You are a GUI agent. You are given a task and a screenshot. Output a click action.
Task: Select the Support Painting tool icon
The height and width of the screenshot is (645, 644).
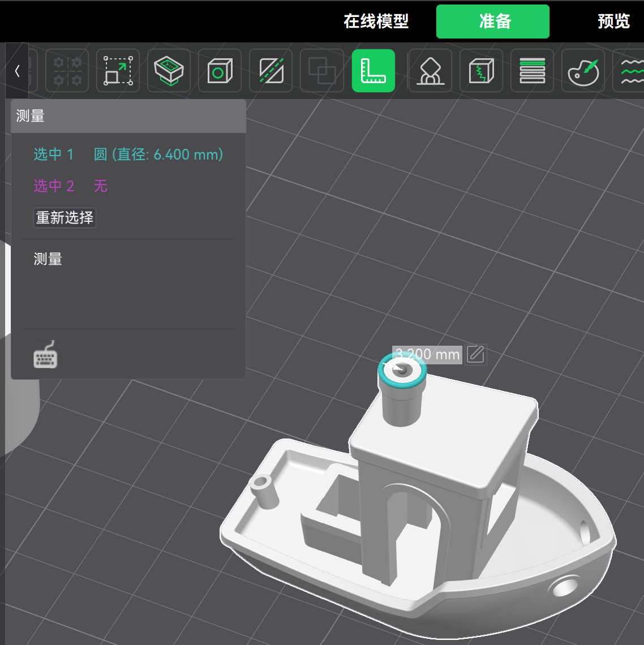point(430,71)
